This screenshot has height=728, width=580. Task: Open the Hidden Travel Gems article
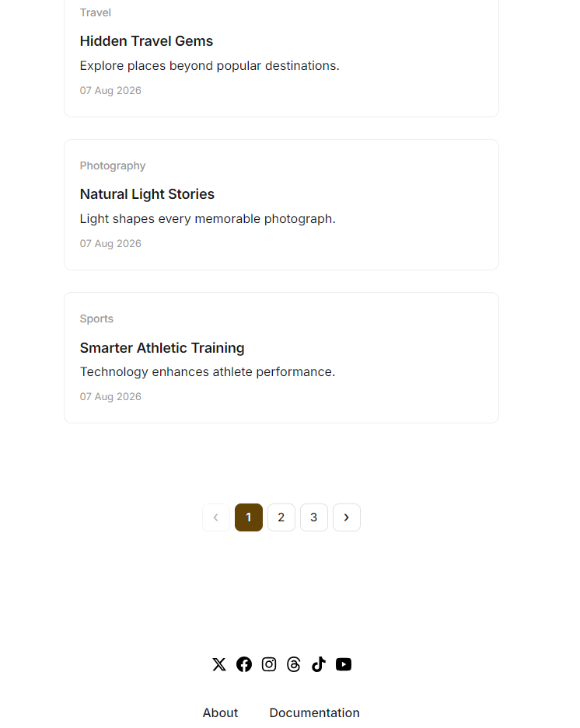pyautogui.click(x=146, y=41)
